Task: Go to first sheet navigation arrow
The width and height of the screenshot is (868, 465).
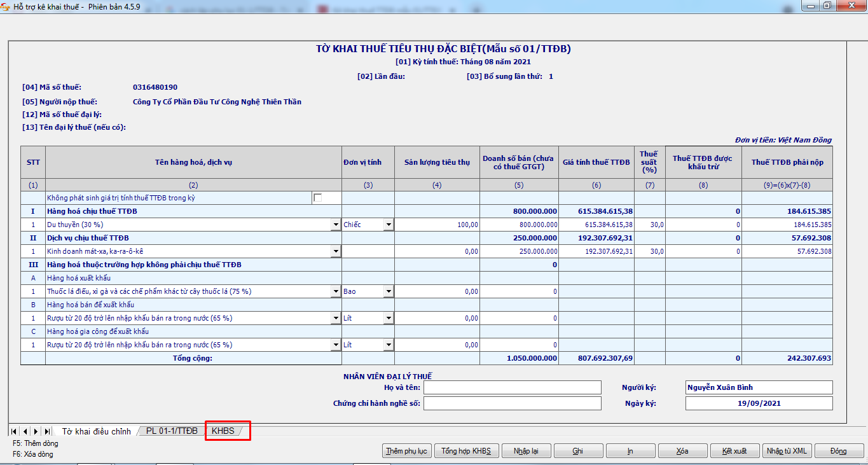Action: [14, 431]
